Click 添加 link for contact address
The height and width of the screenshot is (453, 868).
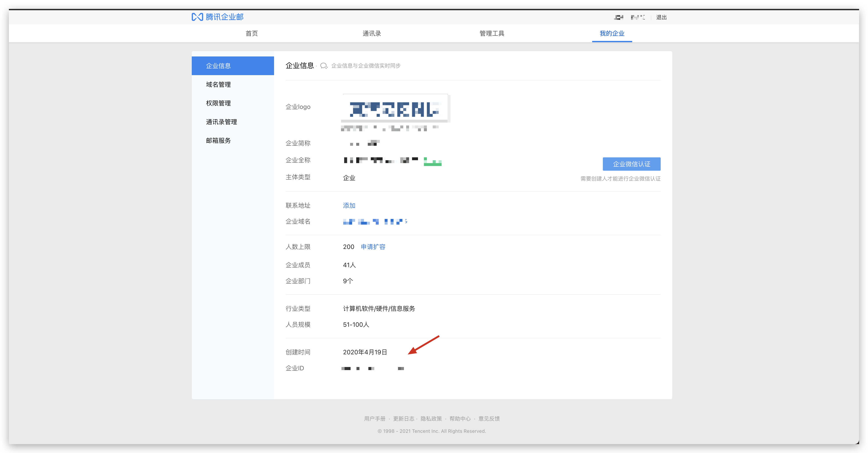click(349, 205)
